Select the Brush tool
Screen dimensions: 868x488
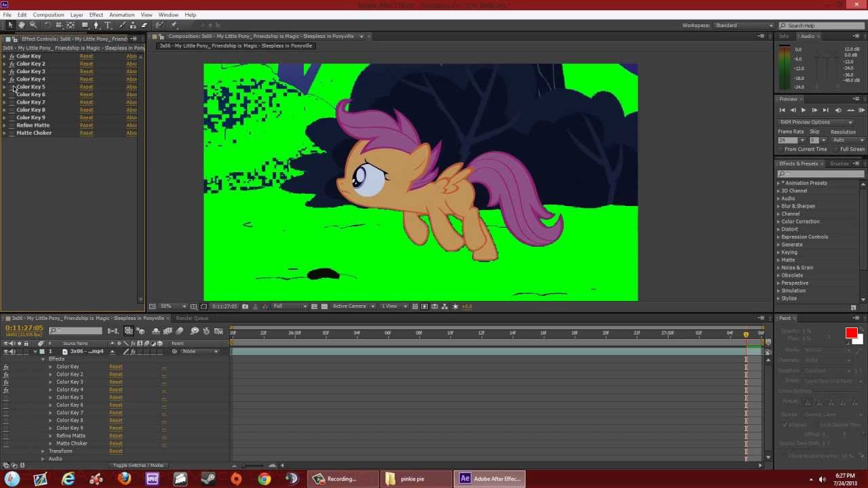coord(123,25)
